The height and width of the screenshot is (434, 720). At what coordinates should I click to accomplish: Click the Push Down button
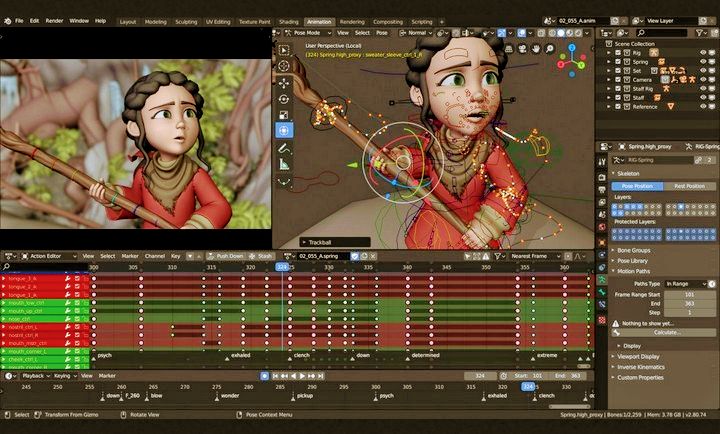pos(227,256)
